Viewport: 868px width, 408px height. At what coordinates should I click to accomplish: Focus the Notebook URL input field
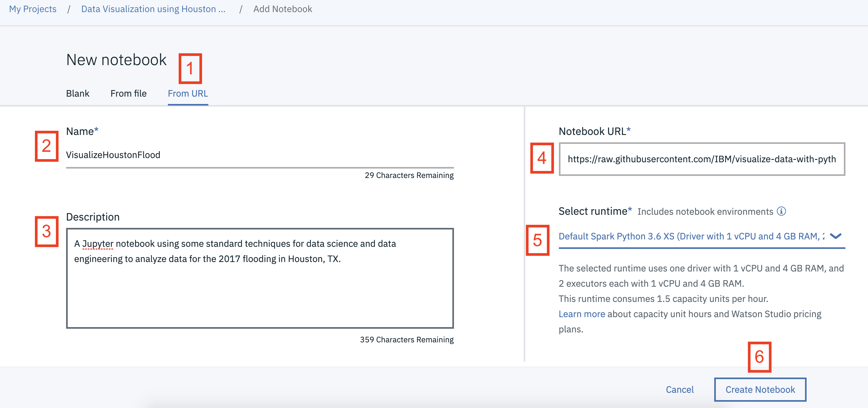coord(702,159)
